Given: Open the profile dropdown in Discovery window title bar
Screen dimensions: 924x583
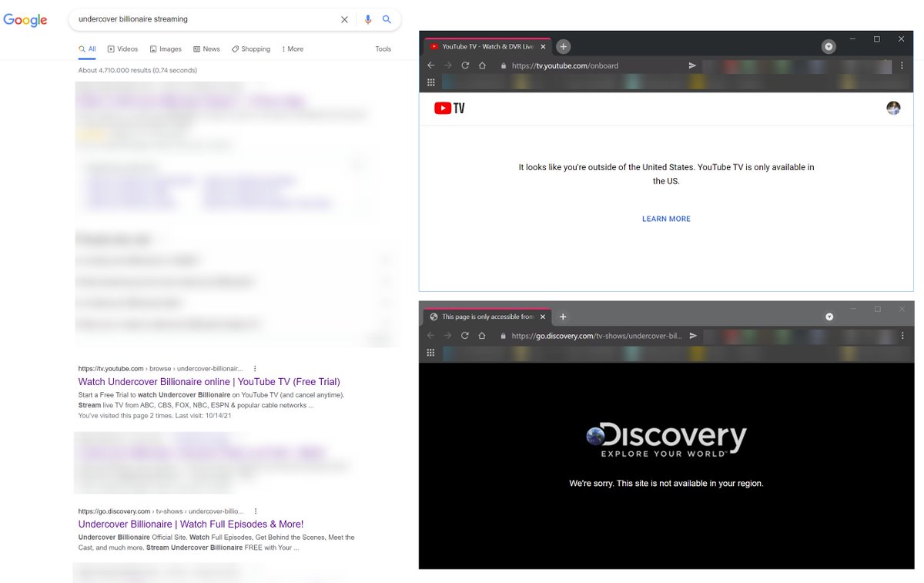Looking at the screenshot, I should pos(829,317).
